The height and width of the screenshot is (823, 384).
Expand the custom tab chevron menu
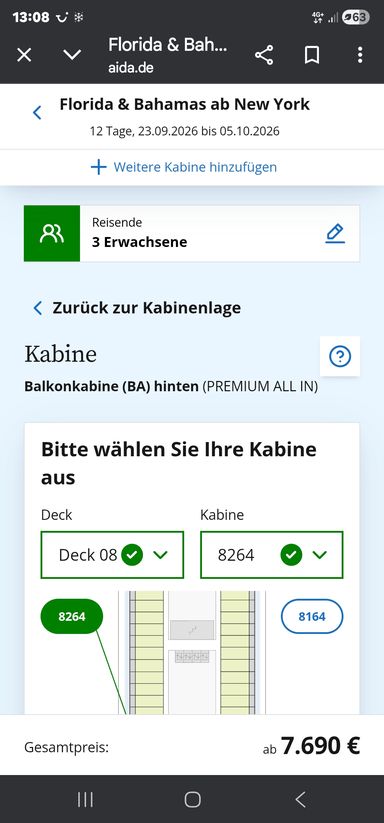(72, 55)
